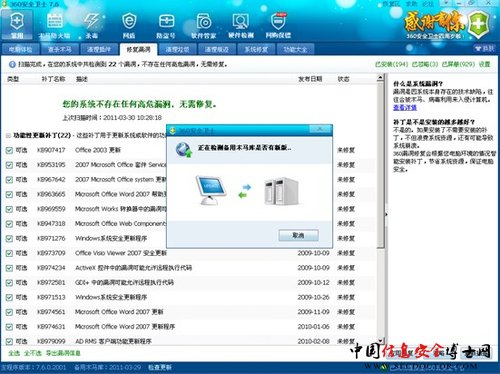Uncheck the KB979099 AD RMS checkbox

tap(9, 341)
